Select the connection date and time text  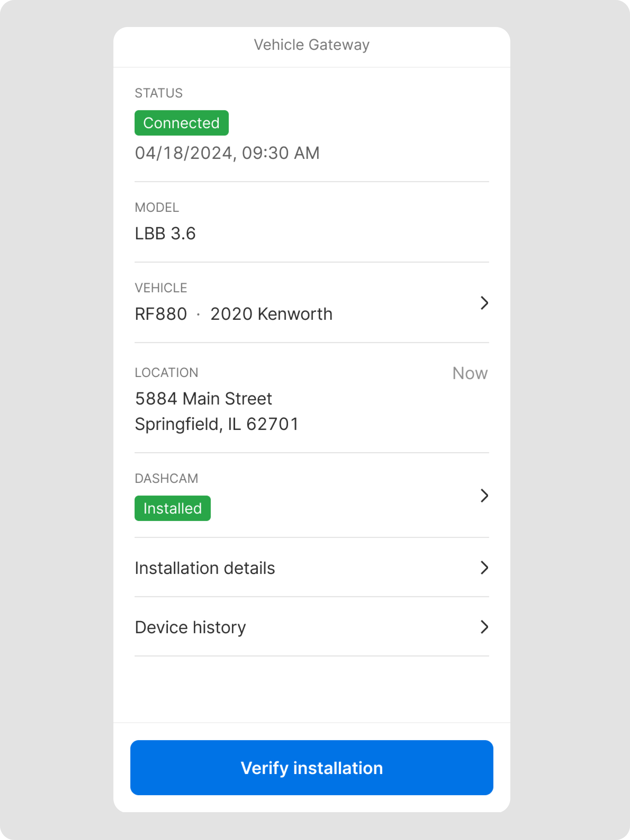click(x=227, y=153)
